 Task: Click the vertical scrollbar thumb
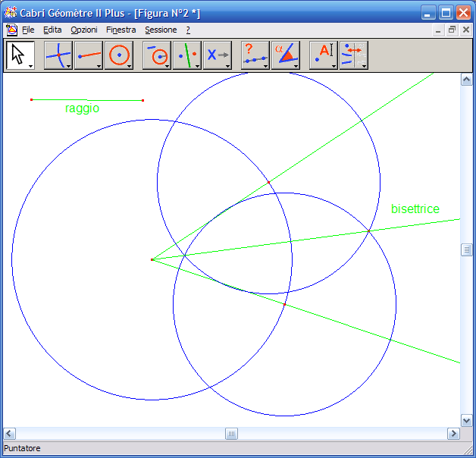point(466,250)
